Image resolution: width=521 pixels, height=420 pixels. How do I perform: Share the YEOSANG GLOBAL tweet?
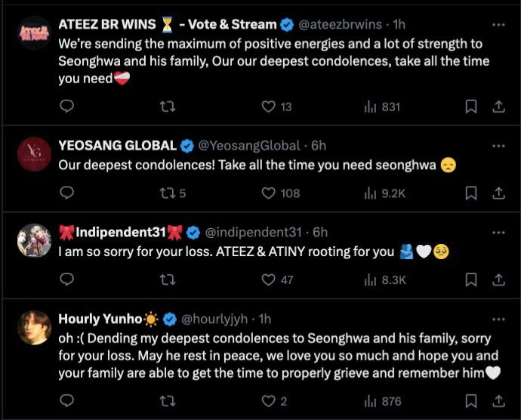pyautogui.click(x=498, y=193)
